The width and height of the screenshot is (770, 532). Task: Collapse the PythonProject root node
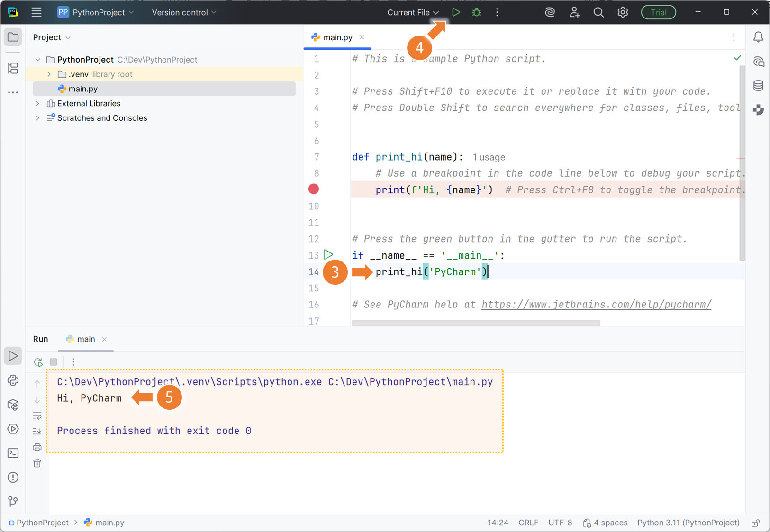(x=38, y=60)
